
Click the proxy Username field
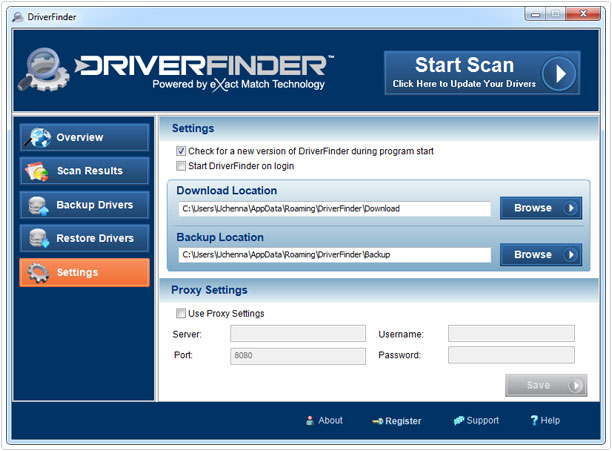click(x=511, y=334)
